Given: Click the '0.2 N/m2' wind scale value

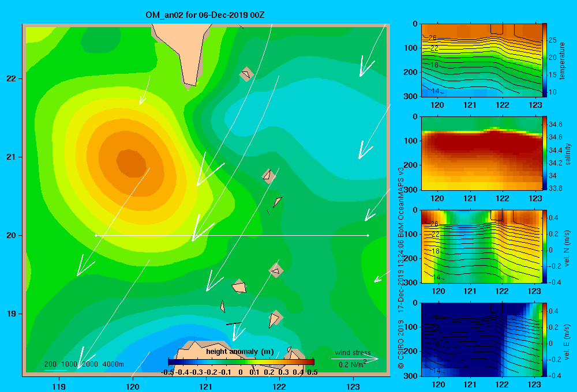Looking at the screenshot, I should [x=352, y=364].
